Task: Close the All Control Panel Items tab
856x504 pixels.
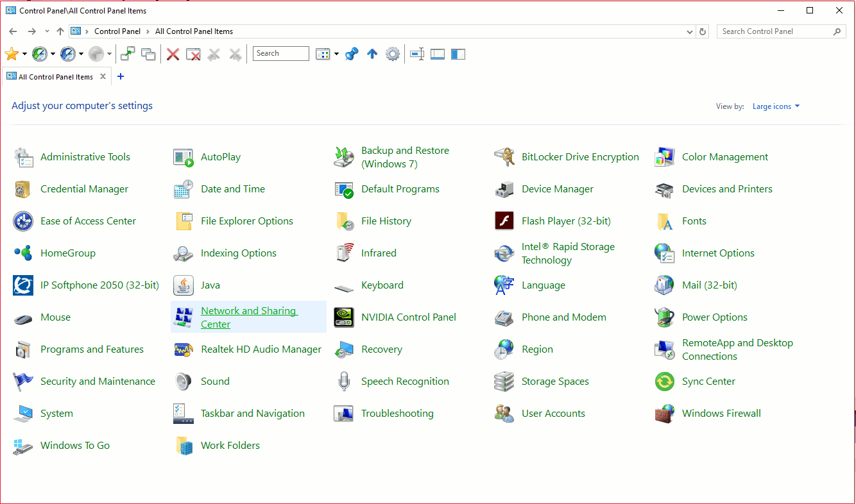Action: (103, 76)
